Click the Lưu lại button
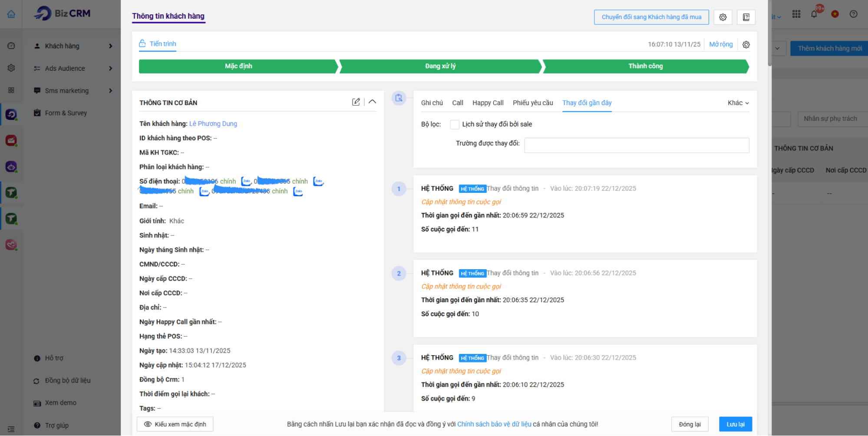This screenshot has width=868, height=436. coord(735,424)
